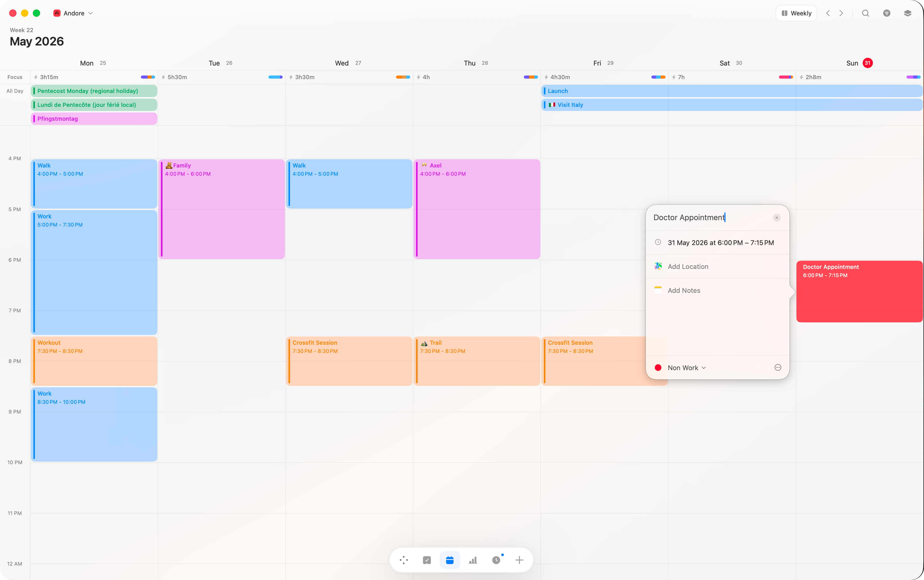Click Sunday's 2h8m focus time
Viewport: 924px width, 580px height.
(813, 77)
